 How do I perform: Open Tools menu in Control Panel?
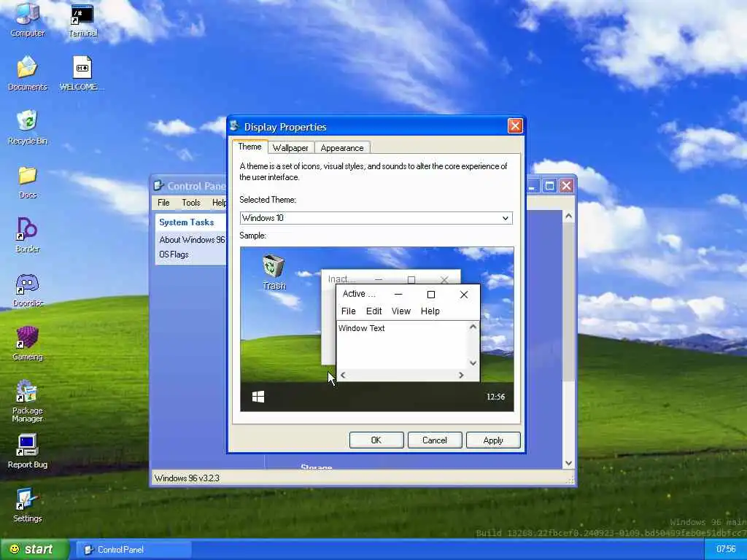pos(191,203)
